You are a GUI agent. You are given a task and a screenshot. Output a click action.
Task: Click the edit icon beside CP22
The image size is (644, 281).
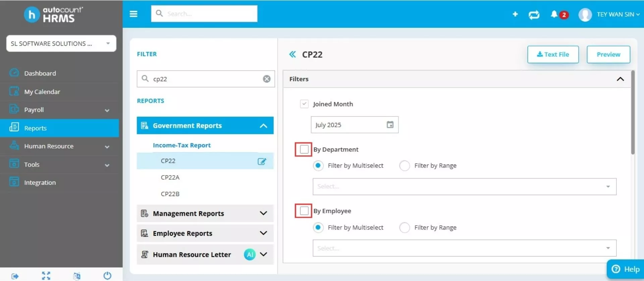click(262, 161)
